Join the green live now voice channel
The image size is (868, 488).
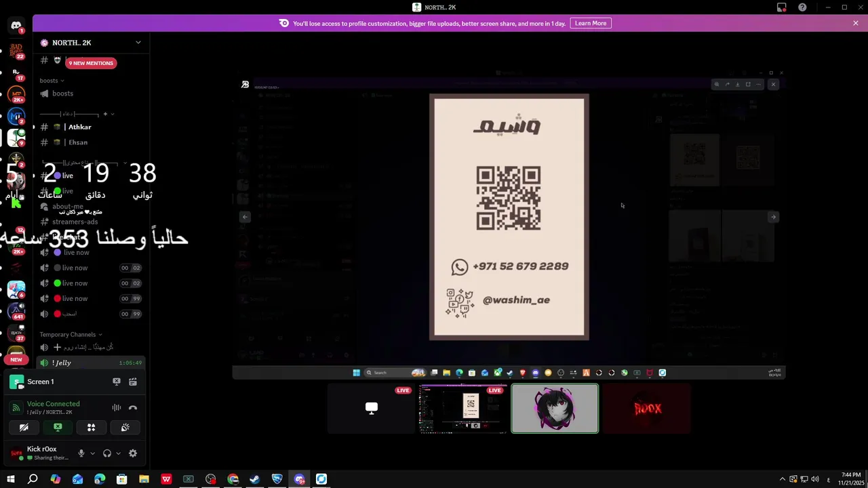[x=92, y=283]
